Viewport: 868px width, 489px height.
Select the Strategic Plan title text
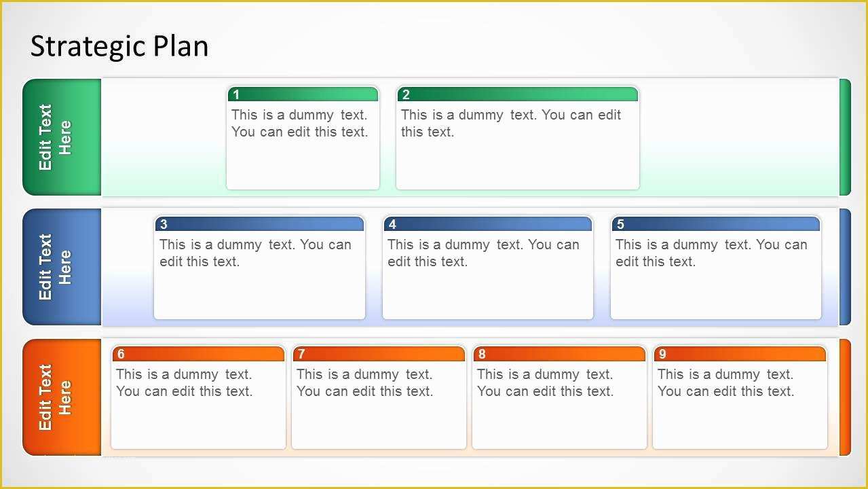tap(119, 46)
